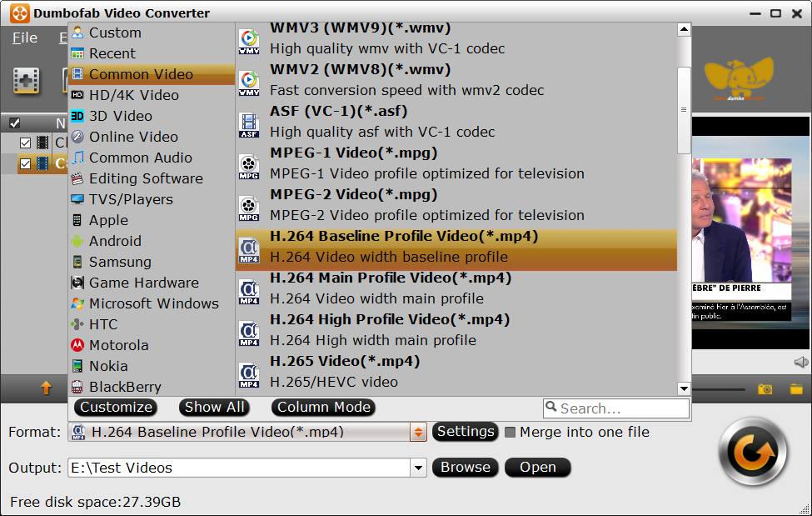Screen dimensions: 812x516
Task: Click the ASF format icon
Action: click(x=249, y=125)
